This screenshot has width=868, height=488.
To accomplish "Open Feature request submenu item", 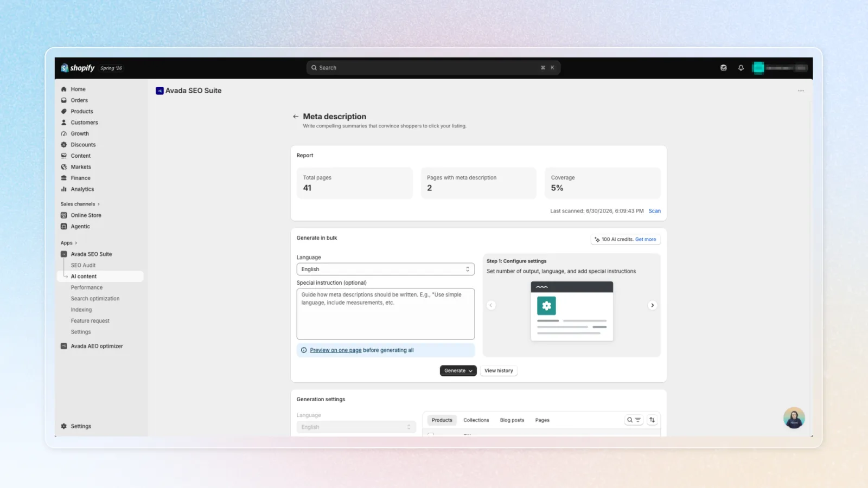I will pyautogui.click(x=90, y=321).
